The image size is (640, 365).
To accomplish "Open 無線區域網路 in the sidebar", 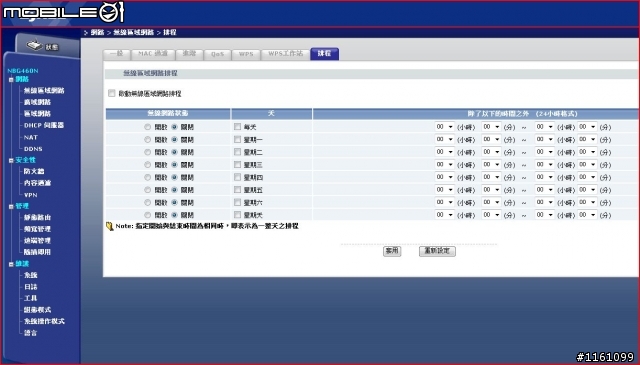I will 44,91.
